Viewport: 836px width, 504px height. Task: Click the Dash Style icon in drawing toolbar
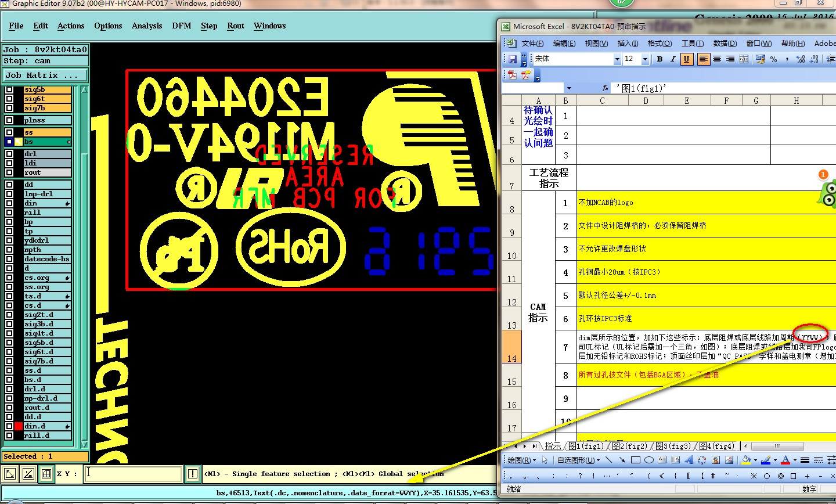click(818, 460)
